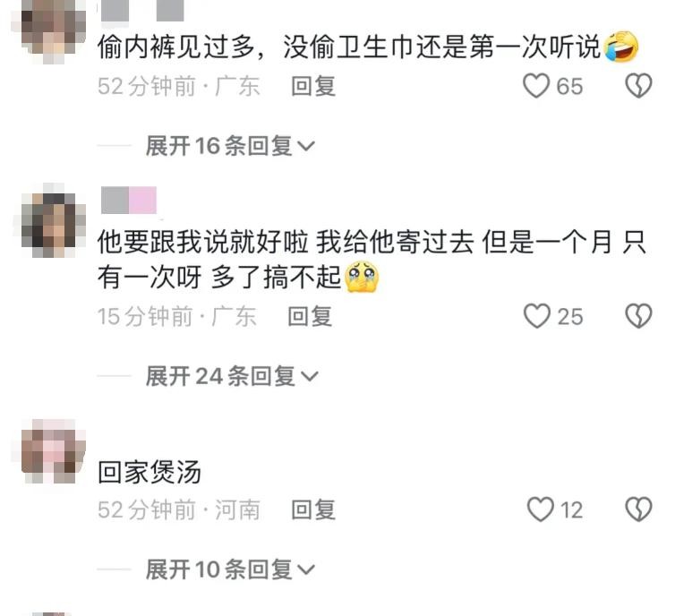This screenshot has width=675, height=616.
Task: Like the comment with 65 likes
Action: pyautogui.click(x=536, y=86)
